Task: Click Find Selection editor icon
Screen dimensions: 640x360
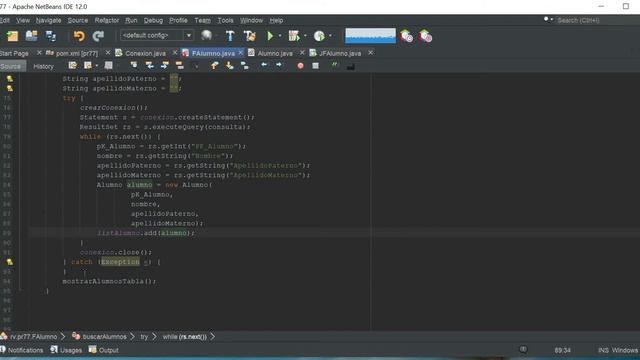Action: click(x=134, y=65)
